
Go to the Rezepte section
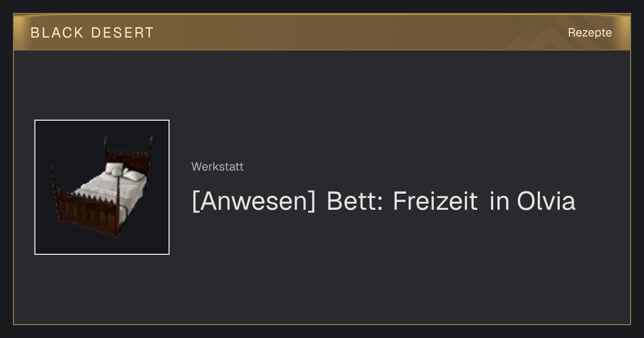click(590, 32)
